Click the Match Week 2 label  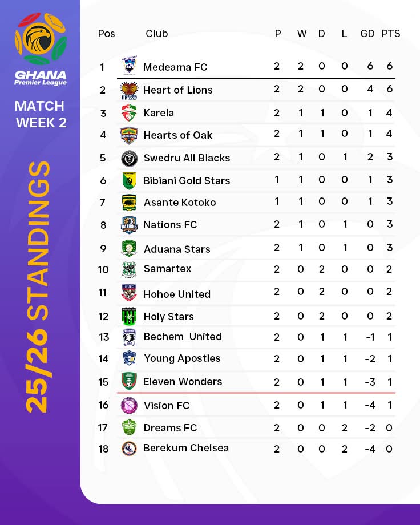click(41, 114)
